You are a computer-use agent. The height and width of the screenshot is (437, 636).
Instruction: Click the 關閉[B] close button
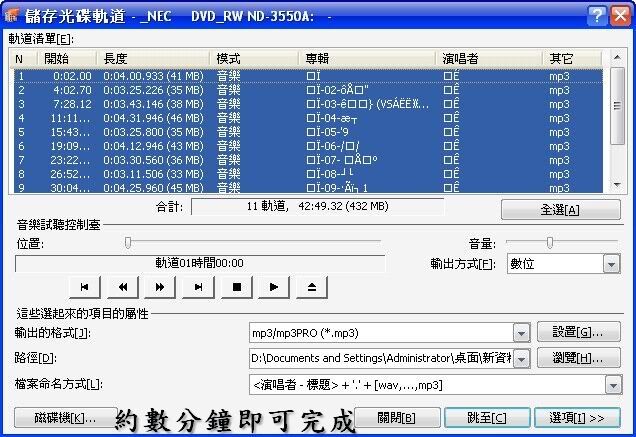tap(397, 418)
